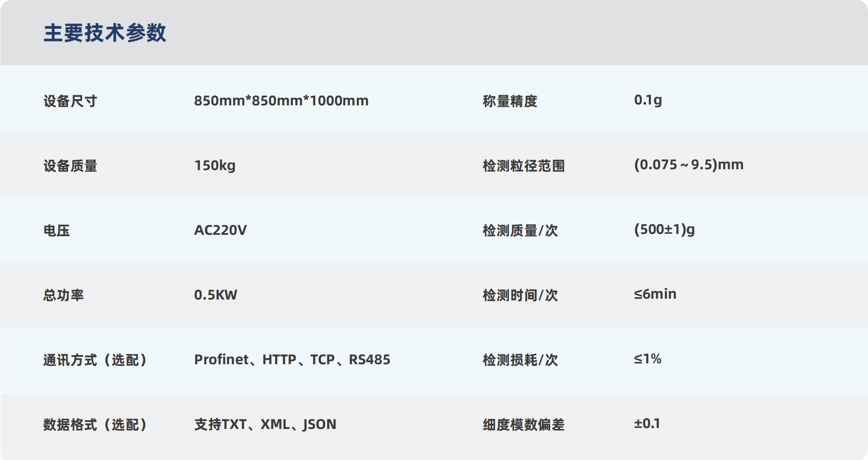Select the 电压 label
This screenshot has height=460, width=868.
pos(57,230)
